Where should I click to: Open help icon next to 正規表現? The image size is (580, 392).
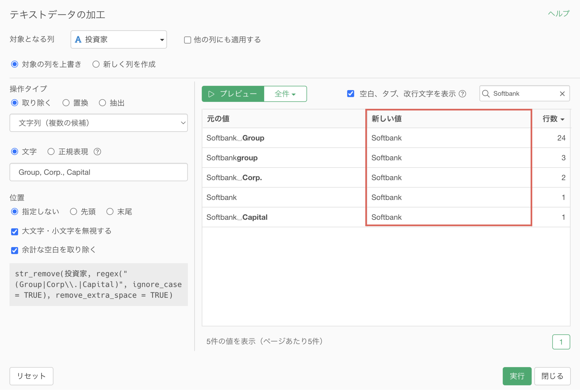coord(97,152)
